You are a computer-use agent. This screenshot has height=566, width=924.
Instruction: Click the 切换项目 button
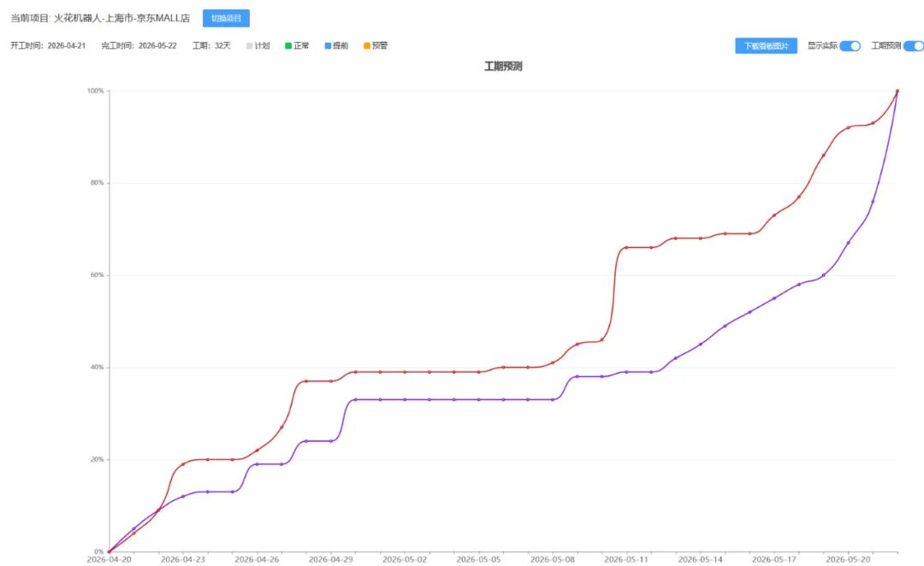(x=226, y=18)
